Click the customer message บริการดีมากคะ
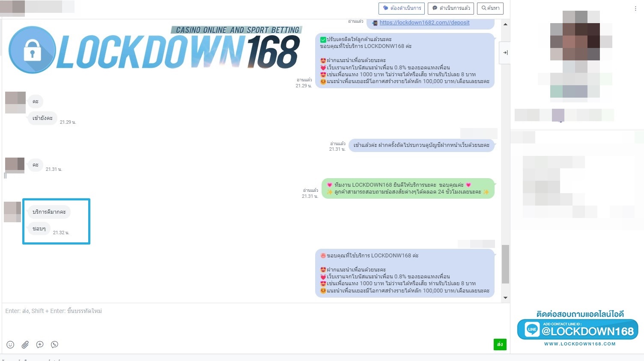 [49, 212]
